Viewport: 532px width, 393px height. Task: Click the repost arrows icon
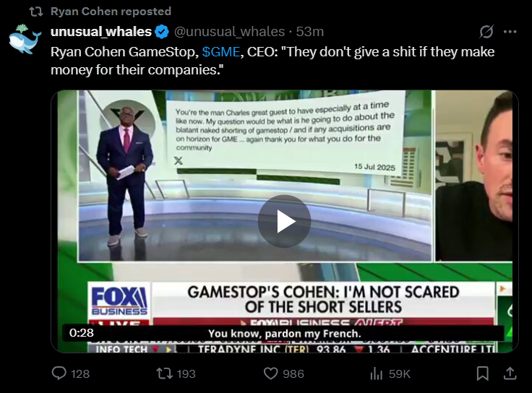coord(164,373)
